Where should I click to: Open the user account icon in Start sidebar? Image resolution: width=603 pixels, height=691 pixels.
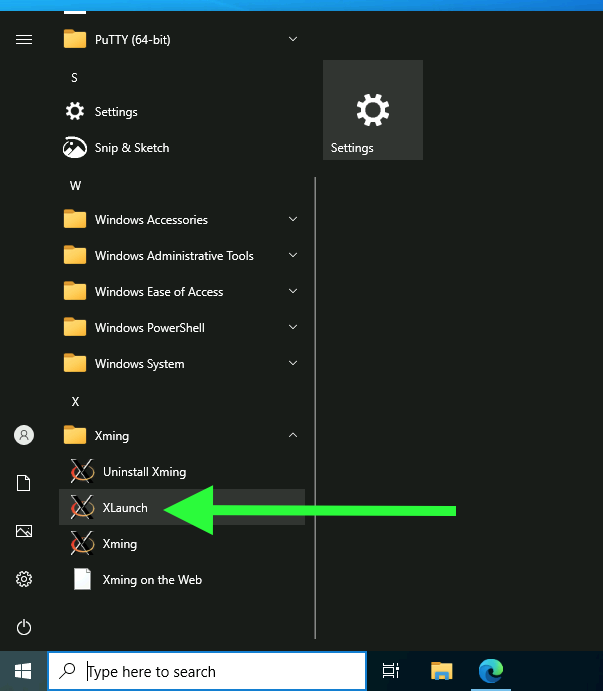(x=24, y=435)
